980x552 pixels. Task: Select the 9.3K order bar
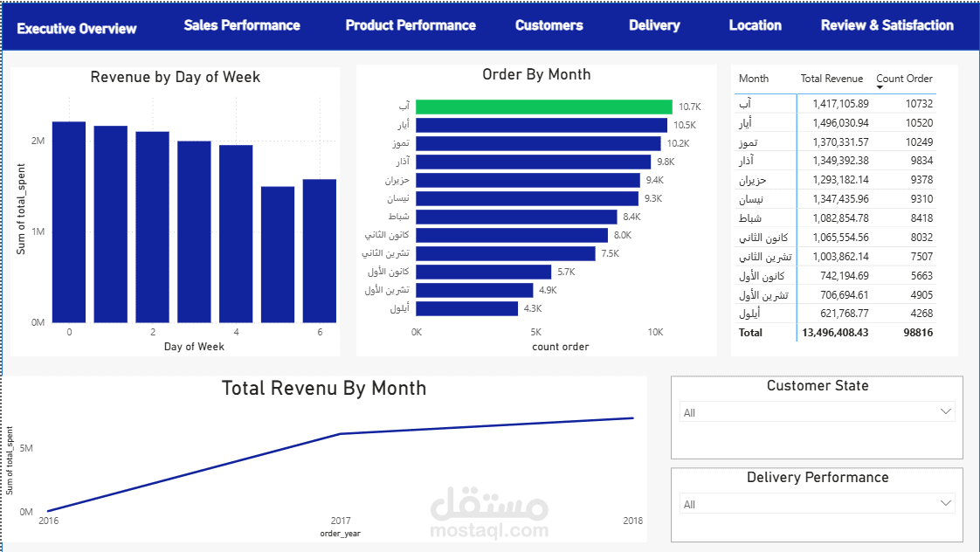point(527,198)
